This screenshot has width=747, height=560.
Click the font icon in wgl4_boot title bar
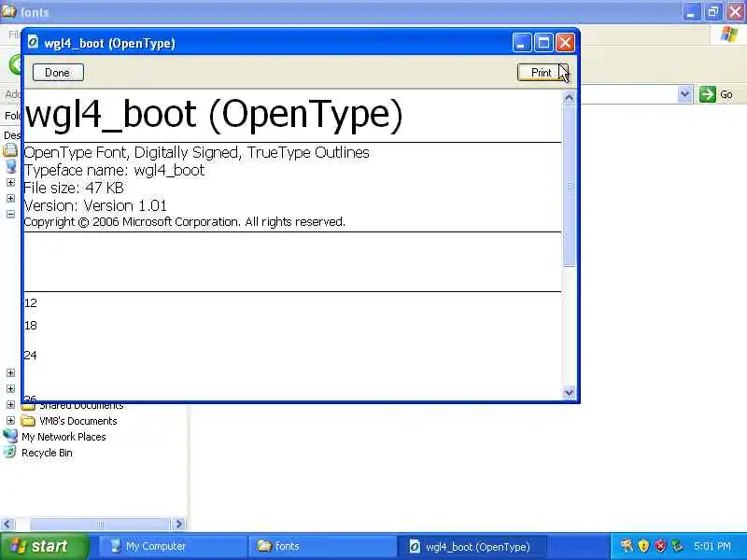coord(33,42)
